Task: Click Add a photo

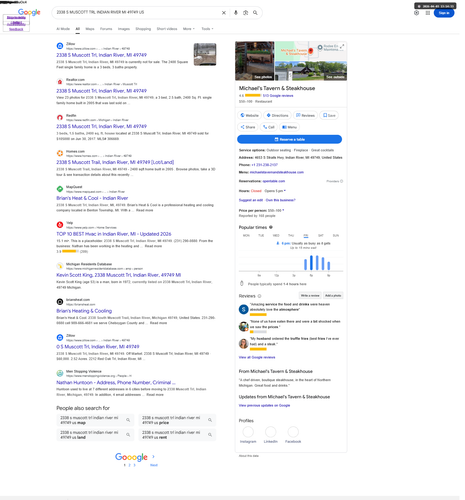Action: 333,296
